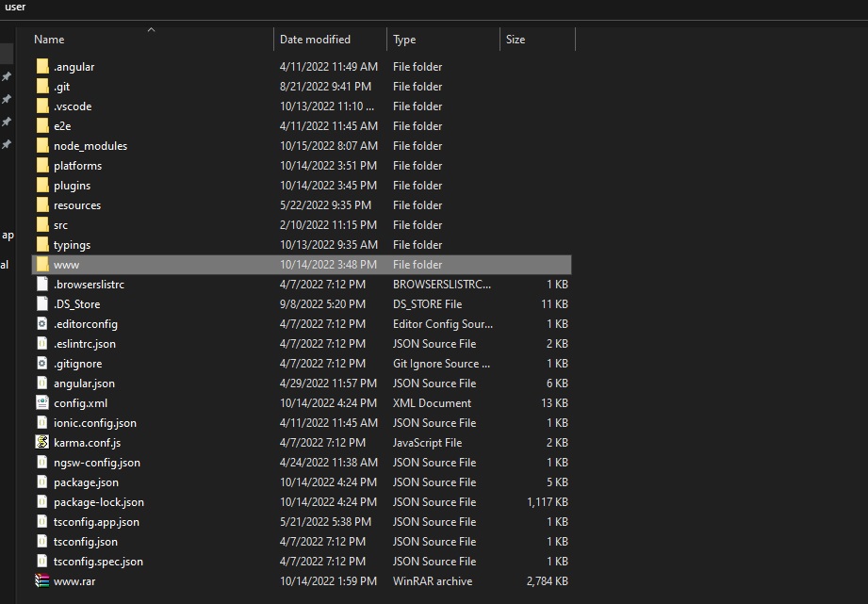Click the .gitignore gear file icon
Image resolution: width=868 pixels, height=604 pixels.
tap(42, 363)
